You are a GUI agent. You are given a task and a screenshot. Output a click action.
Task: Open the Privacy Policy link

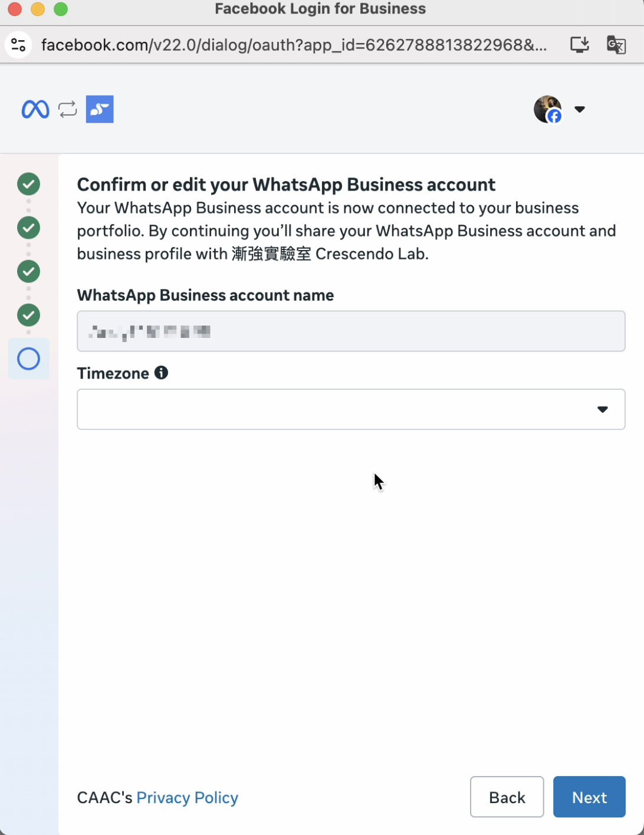(x=188, y=797)
